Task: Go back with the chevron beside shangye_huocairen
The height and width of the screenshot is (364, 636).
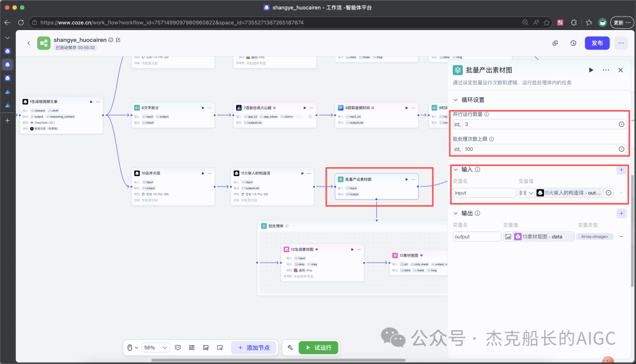Action: (29, 43)
